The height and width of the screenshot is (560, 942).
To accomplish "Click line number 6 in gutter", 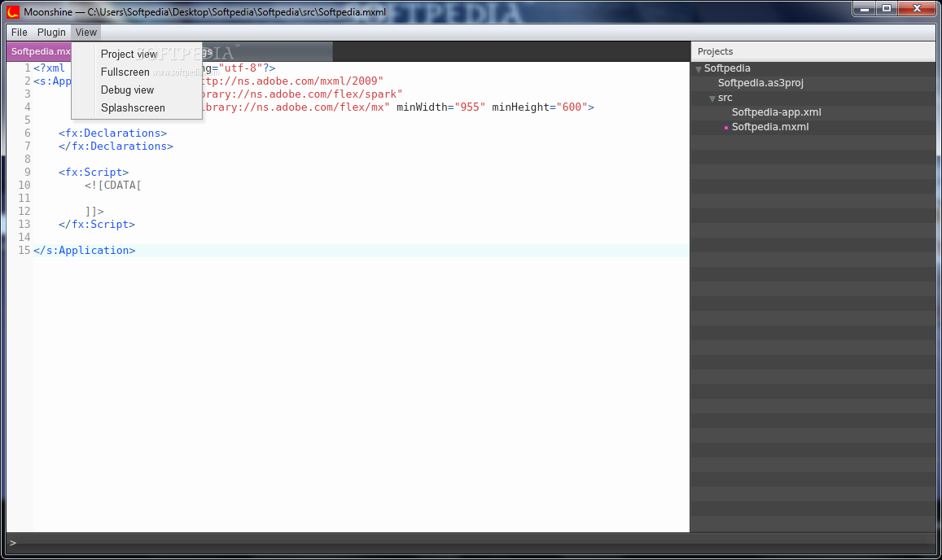I will (x=27, y=133).
